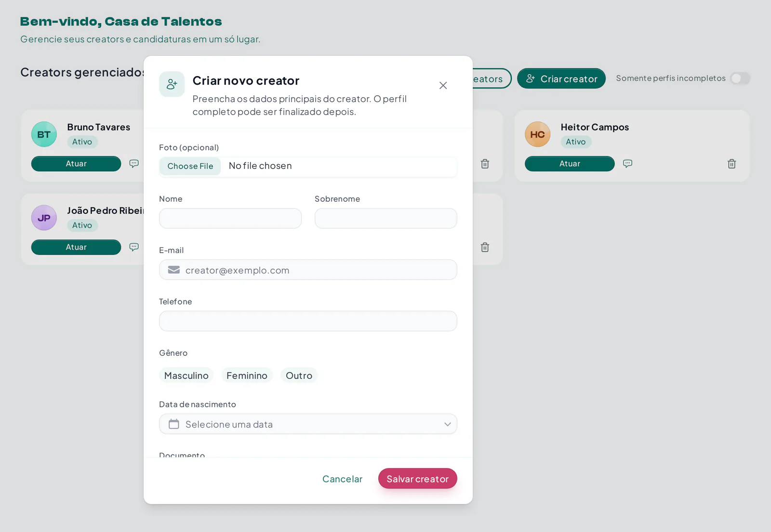Open chat icon on João Pedro Ribeiro card
The width and height of the screenshot is (771, 532).
[x=134, y=247]
